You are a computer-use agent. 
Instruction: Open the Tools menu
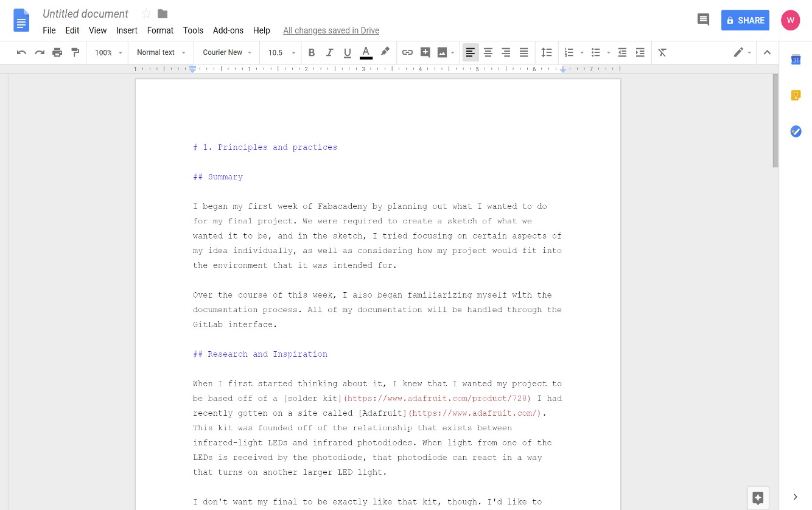[193, 30]
